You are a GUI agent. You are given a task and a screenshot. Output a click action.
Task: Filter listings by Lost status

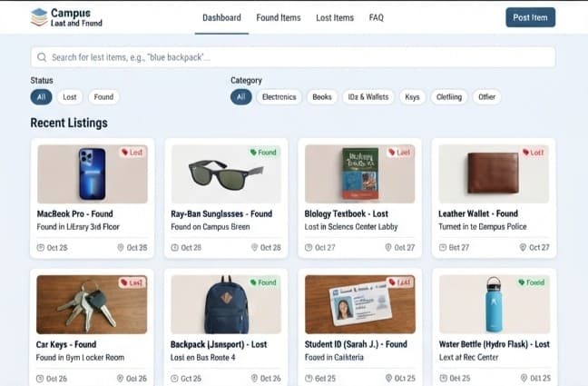tap(69, 97)
